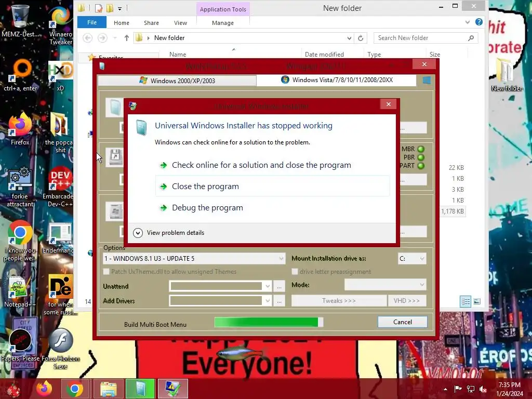Viewport: 532px width, 399px height.
Task: Open the View ribbon tab
Action: [x=180, y=23]
